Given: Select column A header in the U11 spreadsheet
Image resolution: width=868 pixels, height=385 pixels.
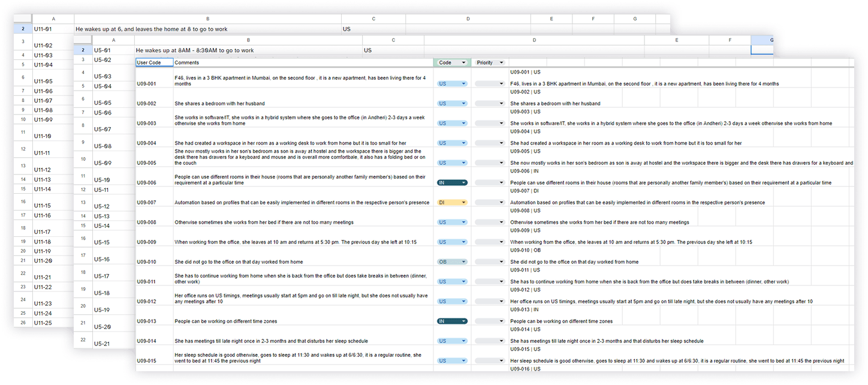Looking at the screenshot, I should 53,19.
